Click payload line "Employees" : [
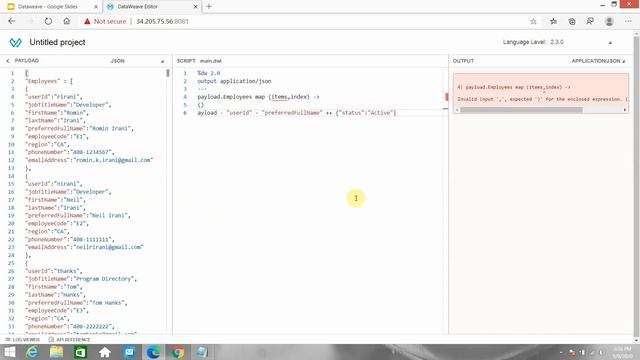 tap(49, 81)
